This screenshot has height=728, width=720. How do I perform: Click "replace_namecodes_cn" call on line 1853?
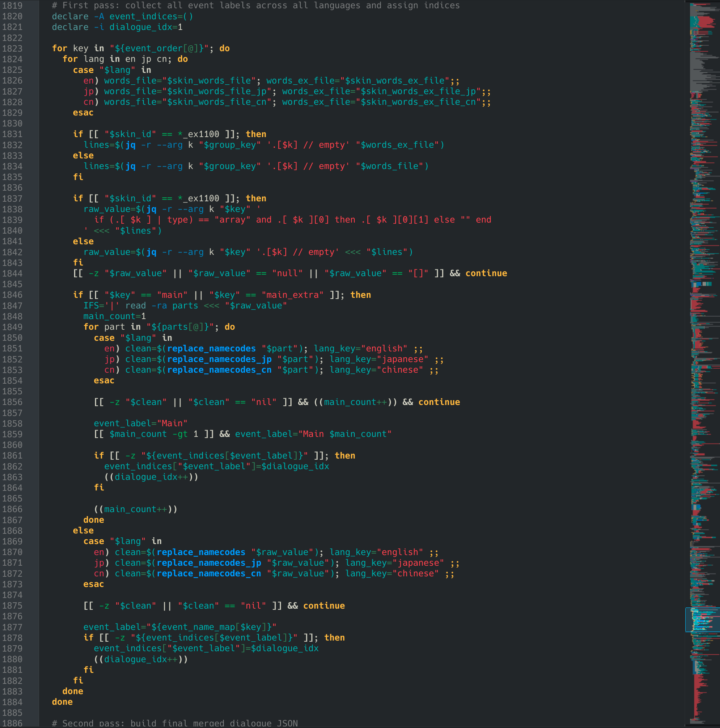click(x=220, y=370)
